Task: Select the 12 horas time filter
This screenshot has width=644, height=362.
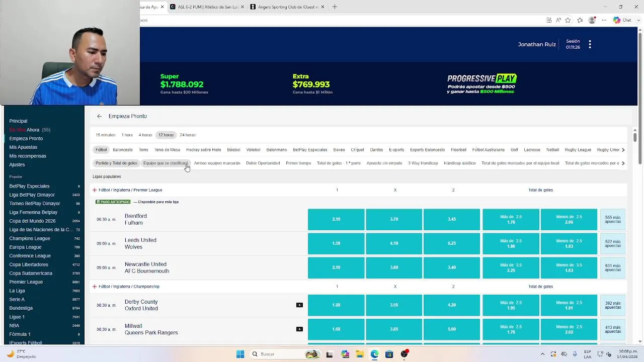Action: pos(166,135)
